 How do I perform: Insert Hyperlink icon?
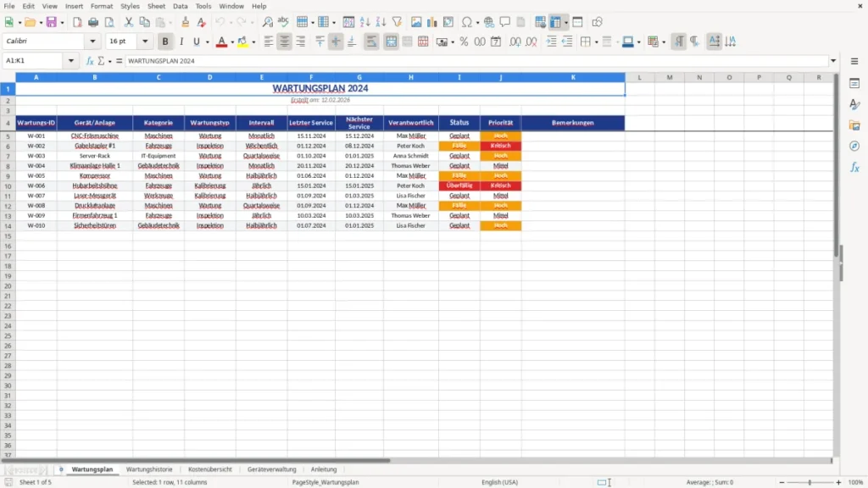coord(489,22)
